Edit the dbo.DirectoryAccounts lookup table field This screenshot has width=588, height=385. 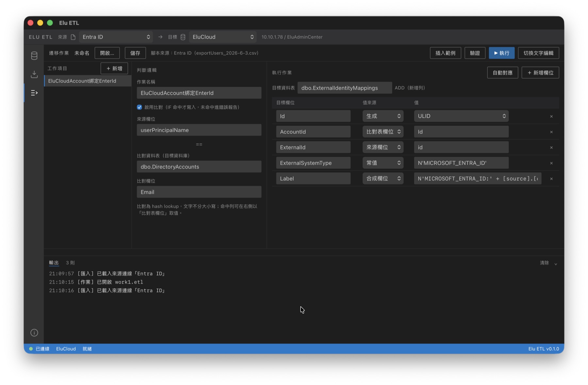click(199, 167)
